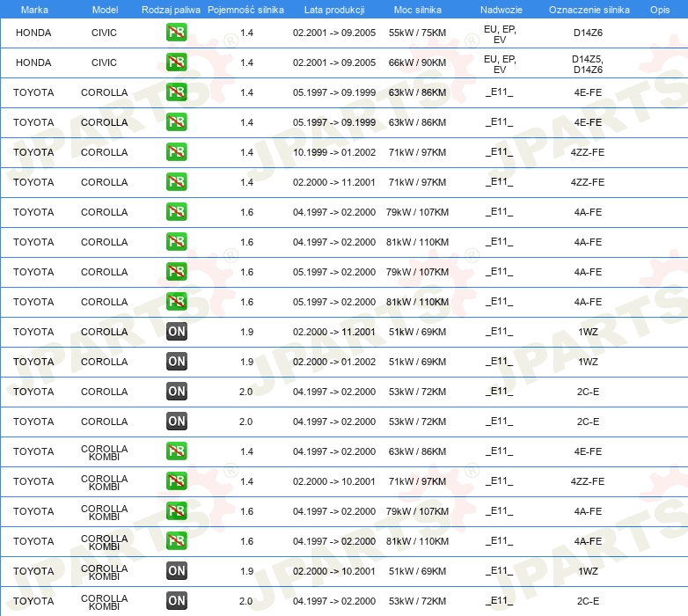This screenshot has height=616, width=688.
Task: Click petrol icon for Corolla Kombi 79kW / 107KM
Action: click(176, 511)
